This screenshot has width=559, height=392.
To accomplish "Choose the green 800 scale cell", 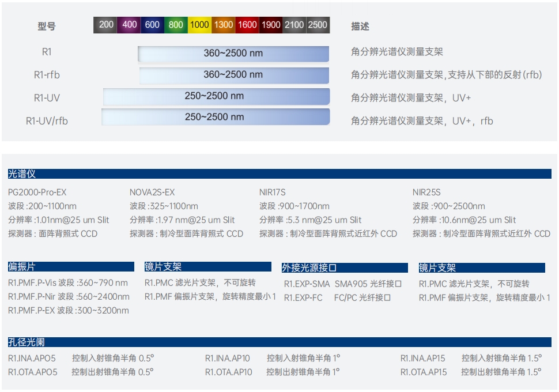I will [x=176, y=25].
